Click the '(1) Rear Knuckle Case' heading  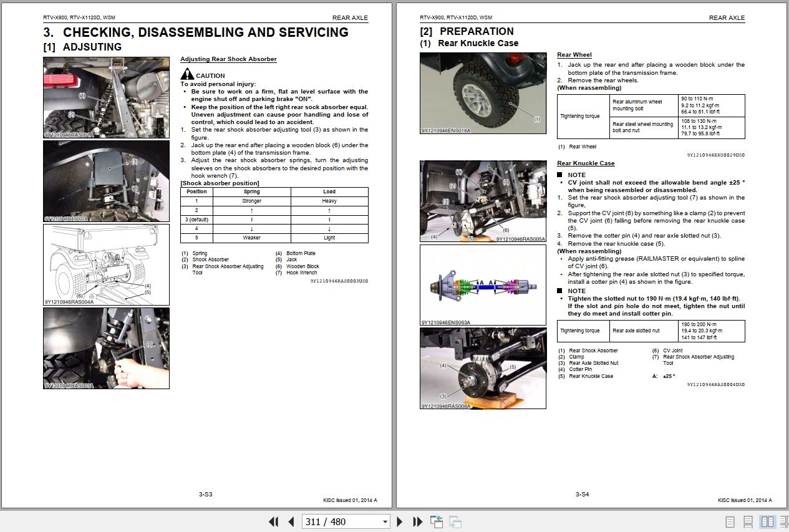click(469, 43)
